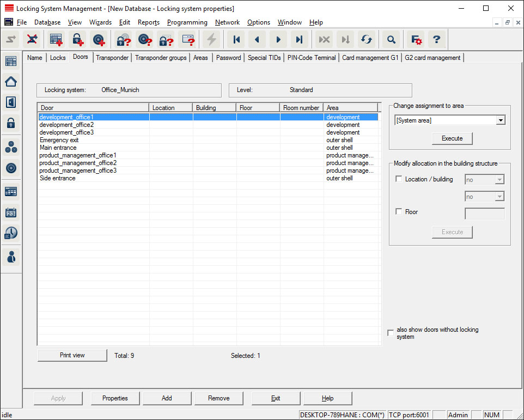Click the add new transponder toolbar icon
524x420 pixels.
pos(99,39)
